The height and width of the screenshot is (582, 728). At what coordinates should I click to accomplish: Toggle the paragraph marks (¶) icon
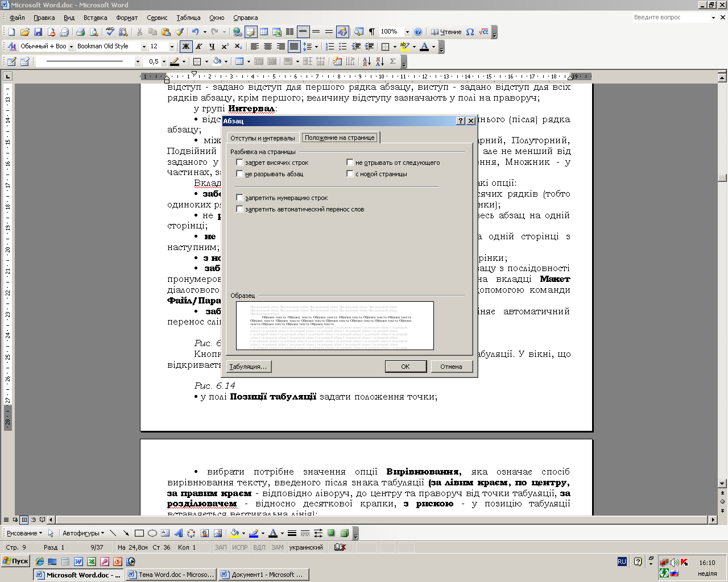click(372, 32)
